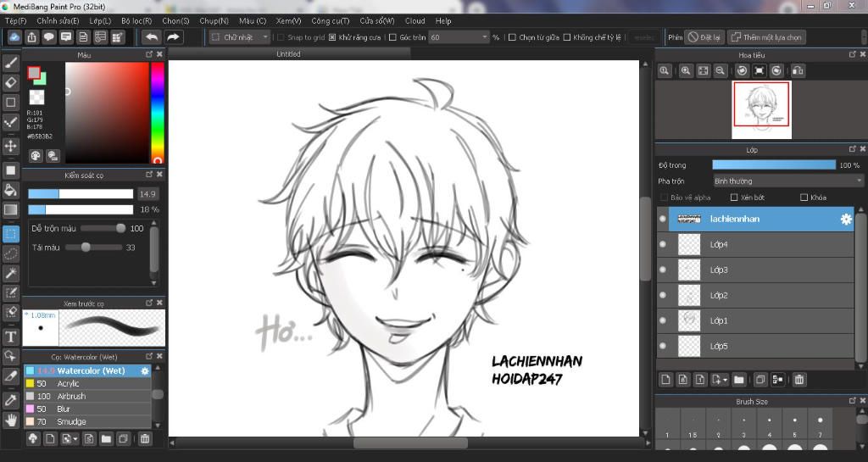This screenshot has height=462, width=868.
Task: Open Watercolor (Wet) brush settings gear
Action: (145, 370)
